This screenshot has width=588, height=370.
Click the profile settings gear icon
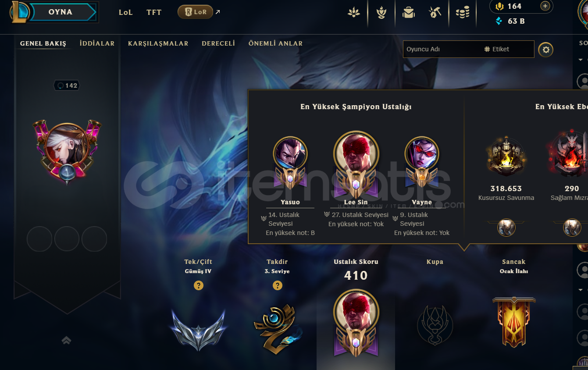click(x=546, y=50)
